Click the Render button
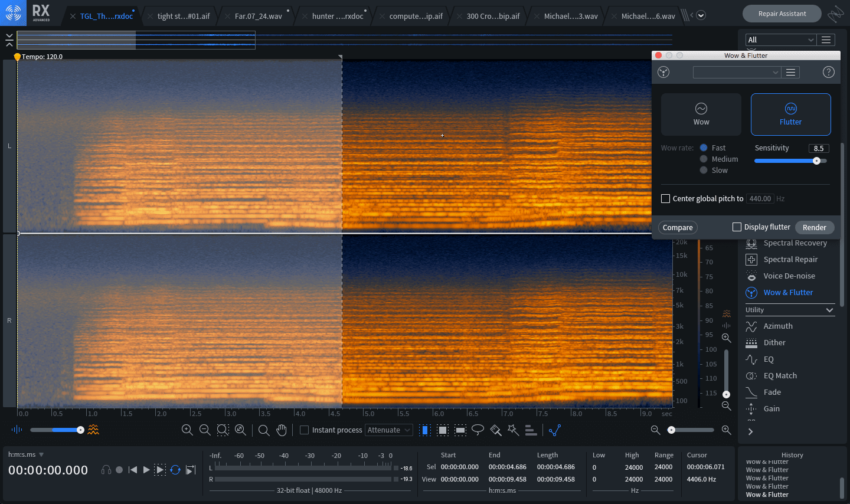This screenshot has width=850, height=504. (x=815, y=227)
